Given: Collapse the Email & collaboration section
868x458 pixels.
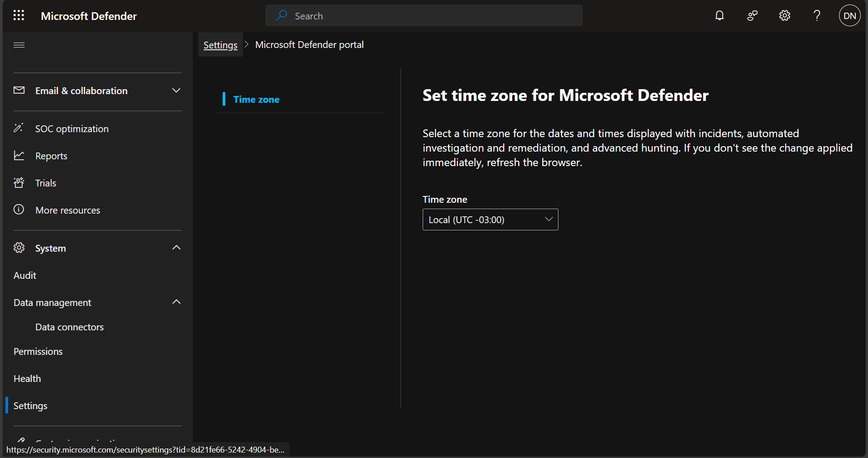Looking at the screenshot, I should tap(176, 90).
